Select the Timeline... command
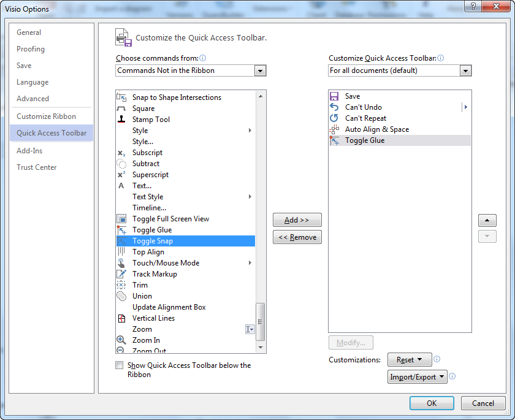515x420 pixels. click(186, 207)
